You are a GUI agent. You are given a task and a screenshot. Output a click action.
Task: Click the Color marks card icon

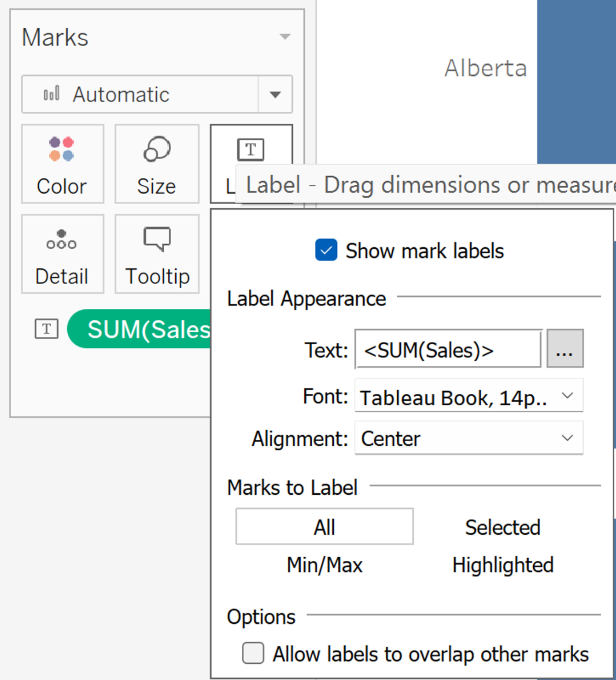pos(62,149)
